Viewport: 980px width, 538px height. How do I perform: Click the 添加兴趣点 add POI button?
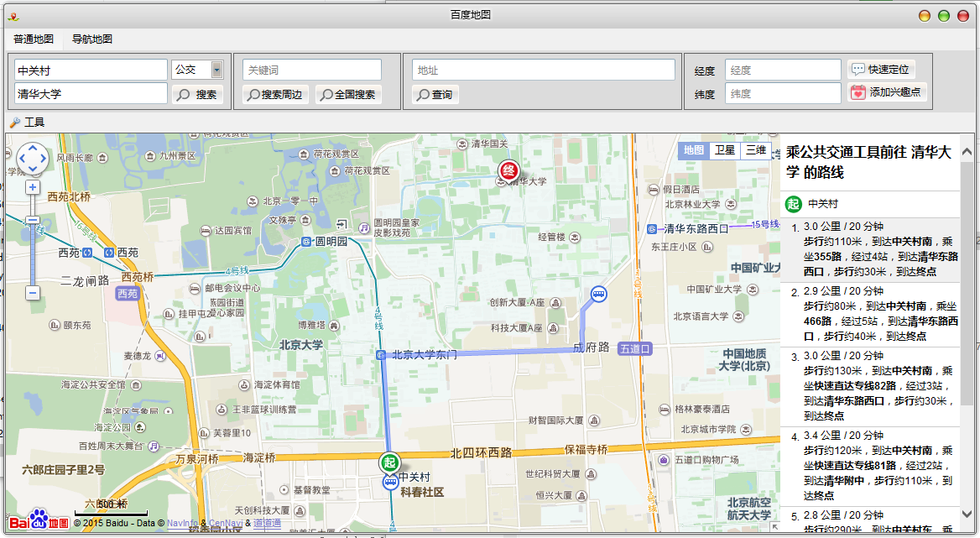[x=887, y=91]
